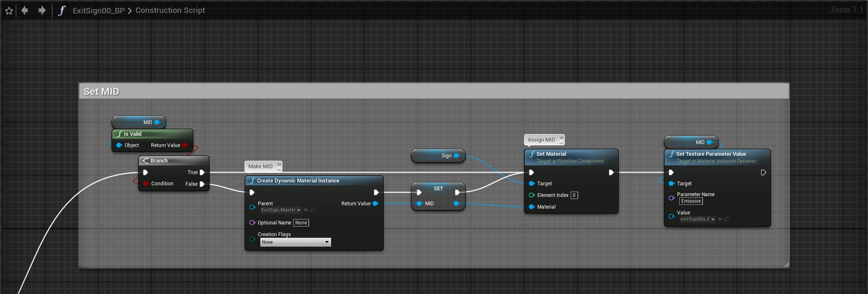Click the SET node exec output pin
This screenshot has height=294, width=868.
click(457, 192)
